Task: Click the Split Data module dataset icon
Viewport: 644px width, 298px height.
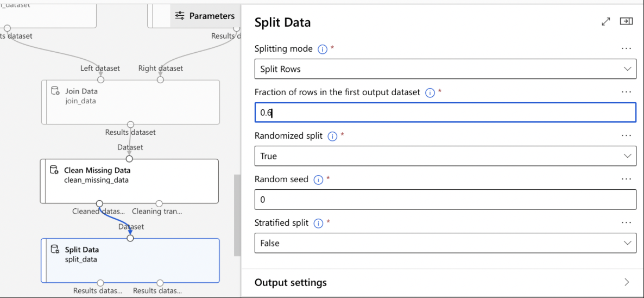Action: 55,250
